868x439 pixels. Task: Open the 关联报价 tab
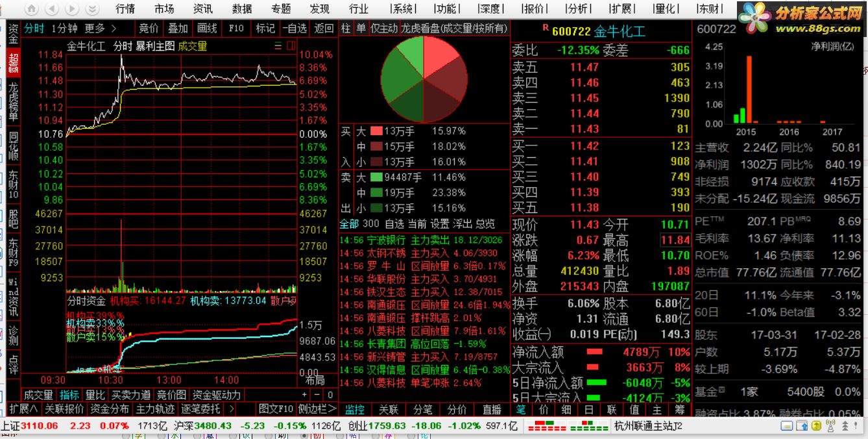(64, 408)
